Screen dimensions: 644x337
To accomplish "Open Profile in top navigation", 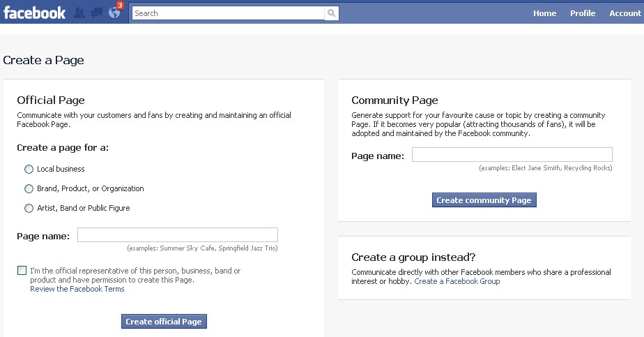I will pyautogui.click(x=583, y=13).
